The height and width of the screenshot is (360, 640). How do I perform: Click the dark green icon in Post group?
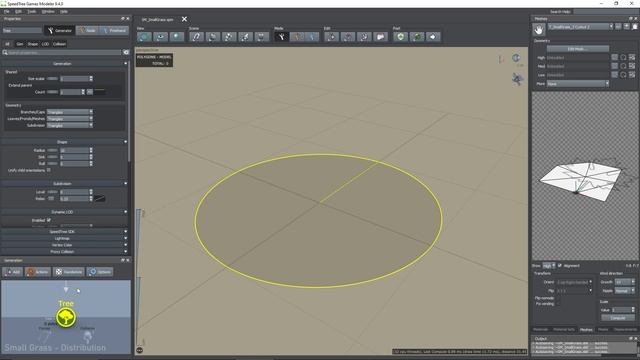[x=417, y=37]
